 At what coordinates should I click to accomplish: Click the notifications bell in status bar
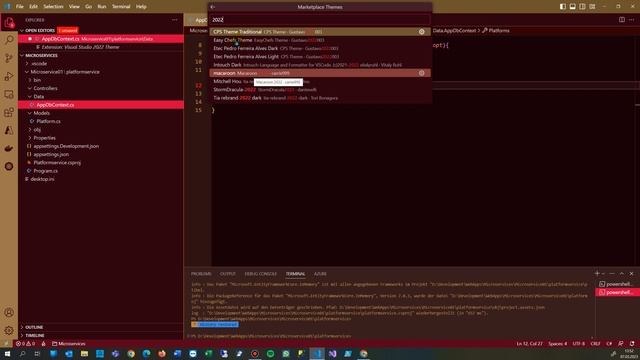[x=632, y=344]
